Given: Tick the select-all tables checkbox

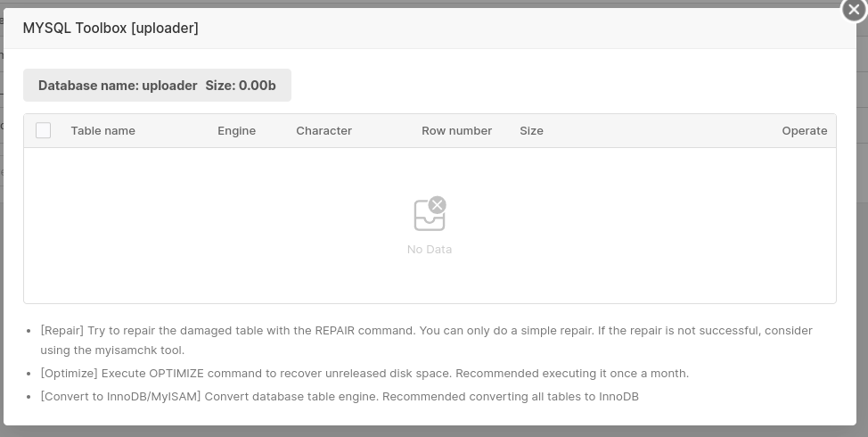Looking at the screenshot, I should click(x=43, y=130).
